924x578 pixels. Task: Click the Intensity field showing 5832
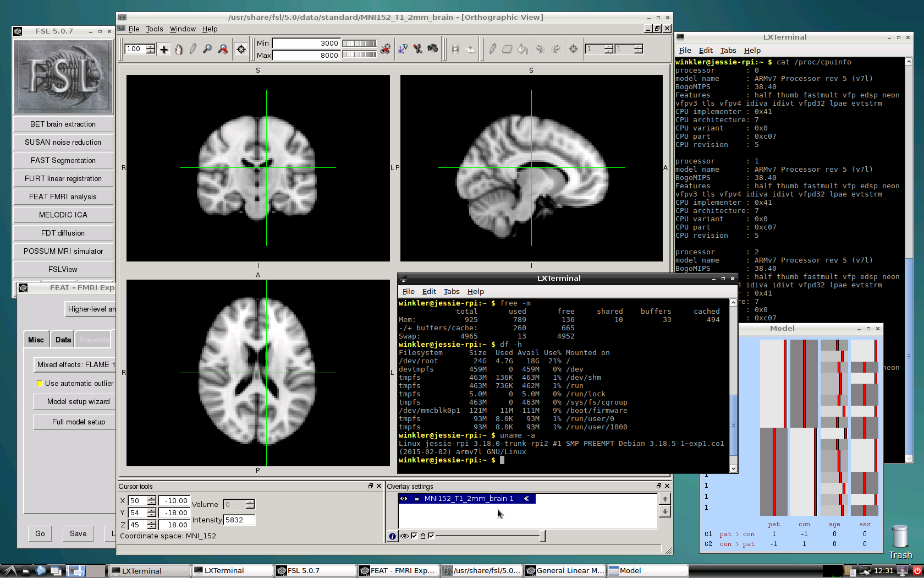click(x=239, y=520)
